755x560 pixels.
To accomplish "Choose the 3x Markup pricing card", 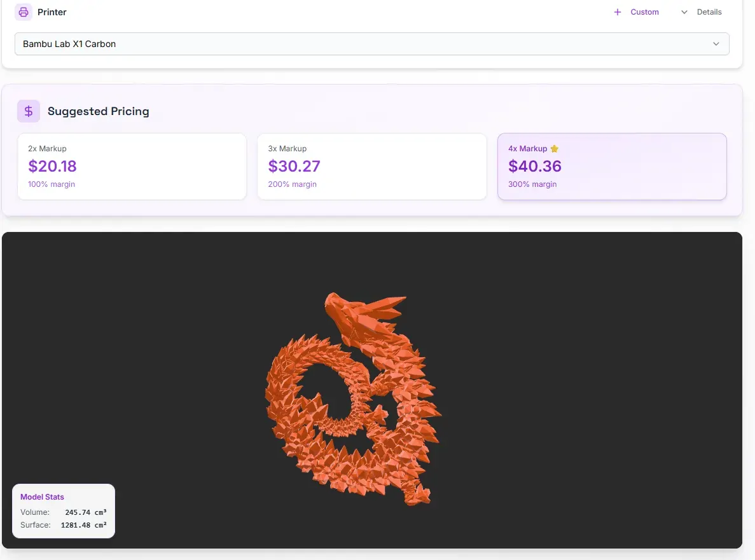I will [371, 166].
